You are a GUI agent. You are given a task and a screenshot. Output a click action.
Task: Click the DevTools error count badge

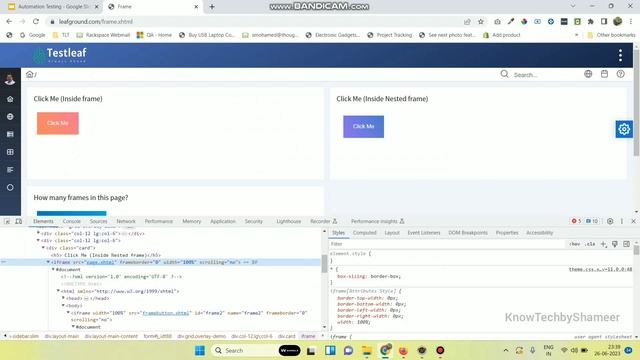576,221
